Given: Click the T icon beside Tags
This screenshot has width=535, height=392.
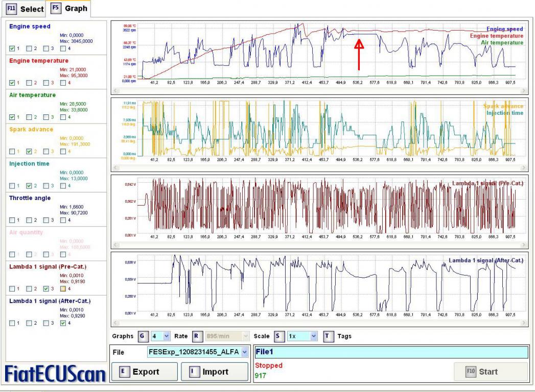Looking at the screenshot, I should tap(328, 336).
